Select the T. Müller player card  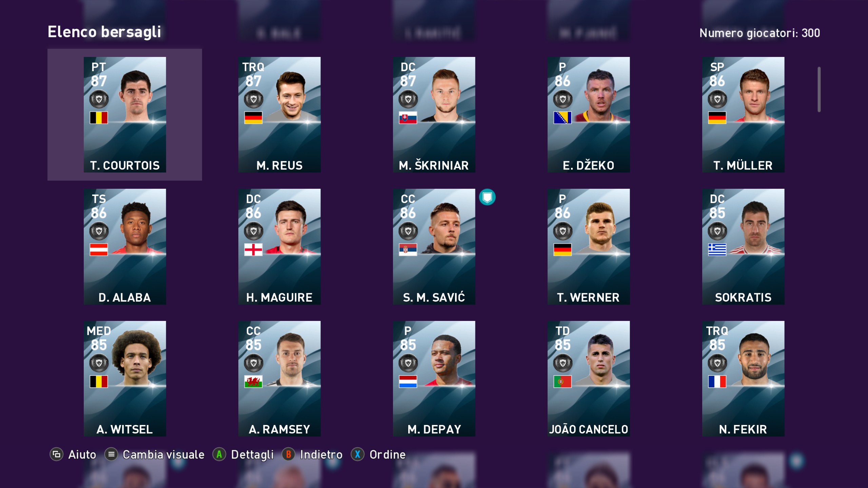pos(743,115)
